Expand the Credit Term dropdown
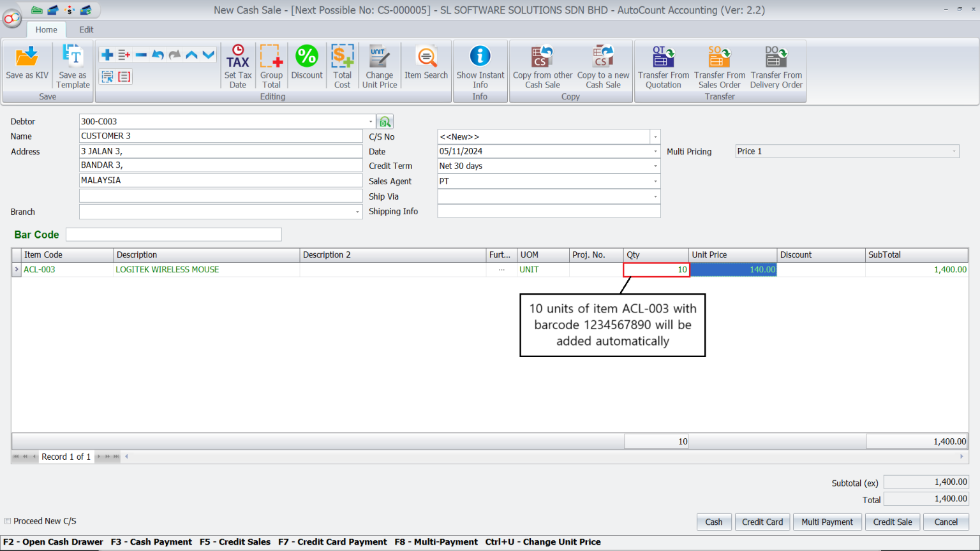Image resolution: width=980 pixels, height=551 pixels. 655,166
